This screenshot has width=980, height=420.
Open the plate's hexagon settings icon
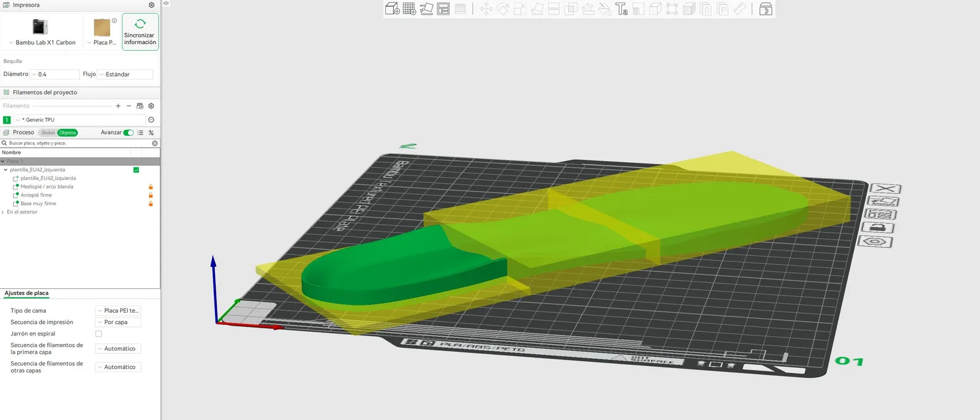[x=875, y=241]
